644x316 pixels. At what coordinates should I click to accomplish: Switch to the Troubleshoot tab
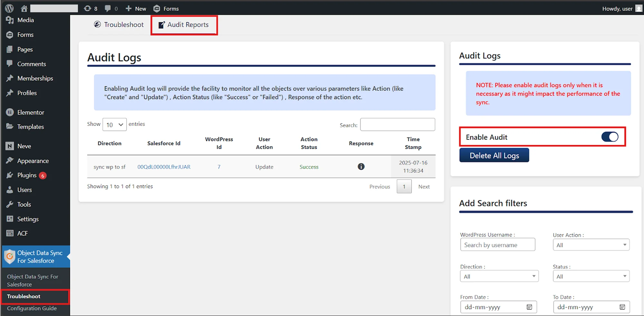pyautogui.click(x=119, y=25)
